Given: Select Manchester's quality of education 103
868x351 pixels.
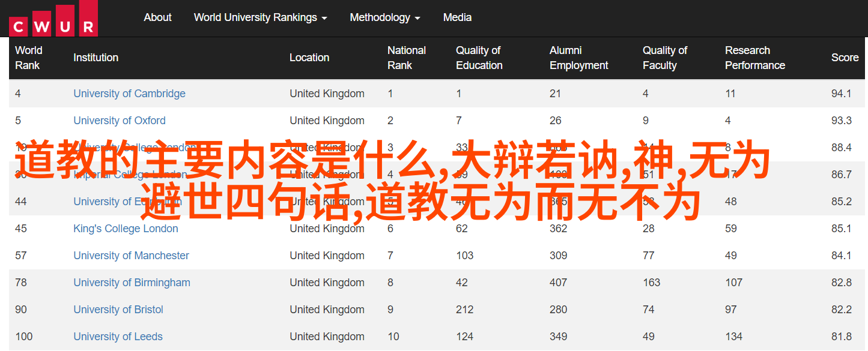Looking at the screenshot, I should pyautogui.click(x=465, y=256).
